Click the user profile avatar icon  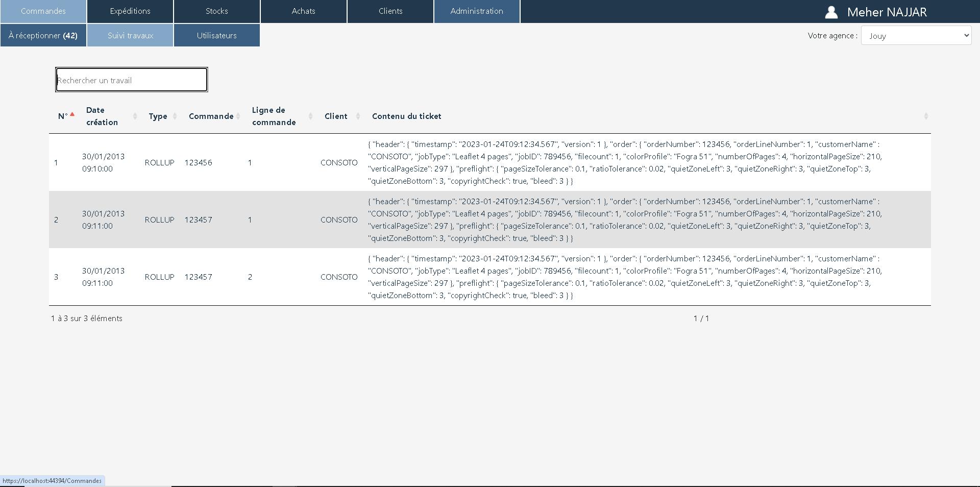pyautogui.click(x=831, y=12)
